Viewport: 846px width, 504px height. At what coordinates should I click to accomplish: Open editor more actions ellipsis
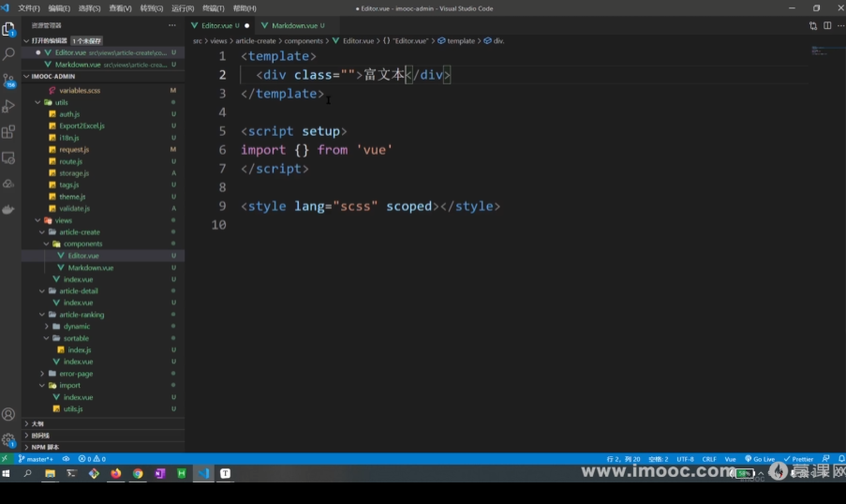840,25
